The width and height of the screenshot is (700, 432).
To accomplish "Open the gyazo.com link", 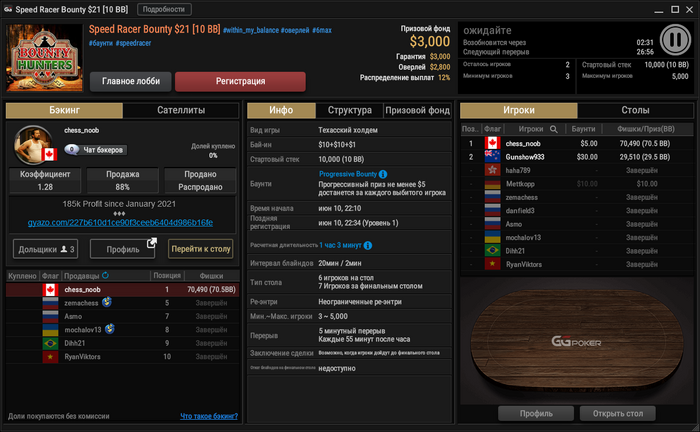I will click(x=120, y=222).
